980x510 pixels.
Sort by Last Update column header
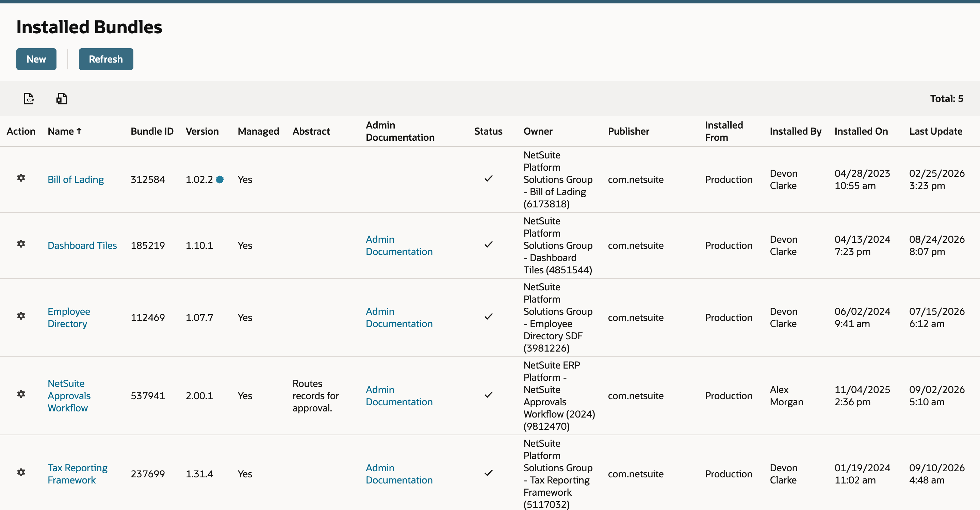tap(935, 131)
